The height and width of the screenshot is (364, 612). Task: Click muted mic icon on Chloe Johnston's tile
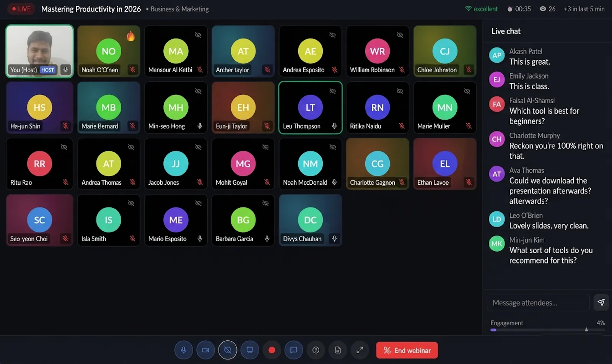469,70
